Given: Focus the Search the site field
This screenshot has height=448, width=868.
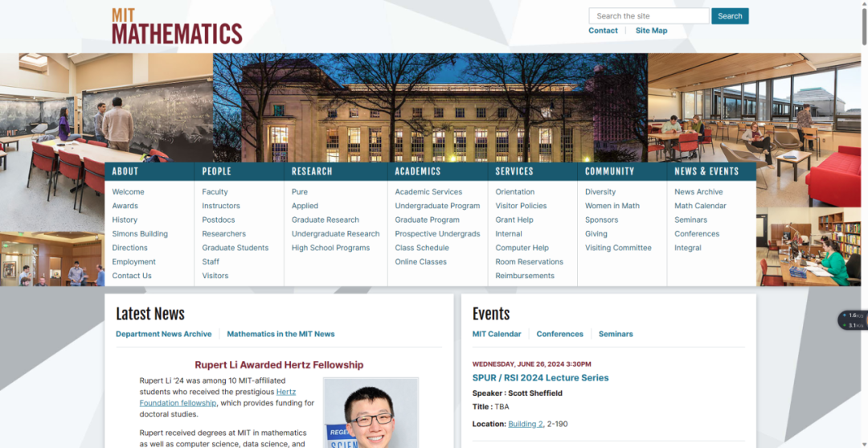Looking at the screenshot, I should click(649, 16).
